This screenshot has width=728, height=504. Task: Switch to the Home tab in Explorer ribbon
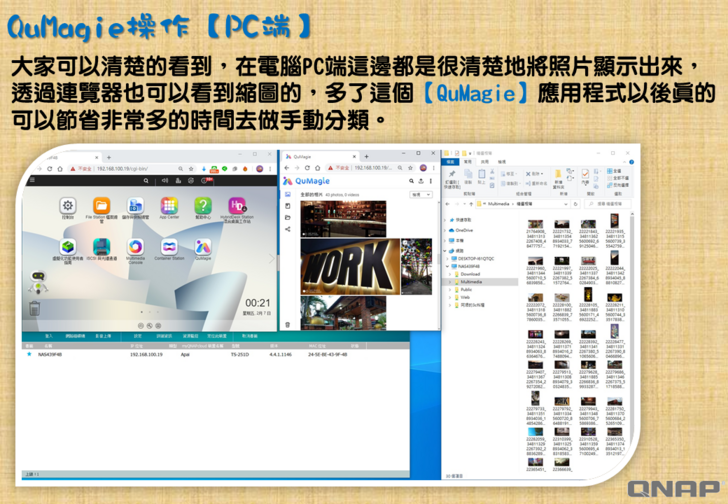468,162
